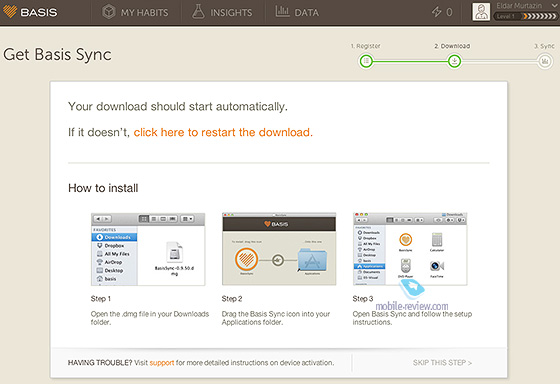The width and height of the screenshot is (560, 384).
Task: Click the 'How to install' heading
Action: tap(103, 188)
